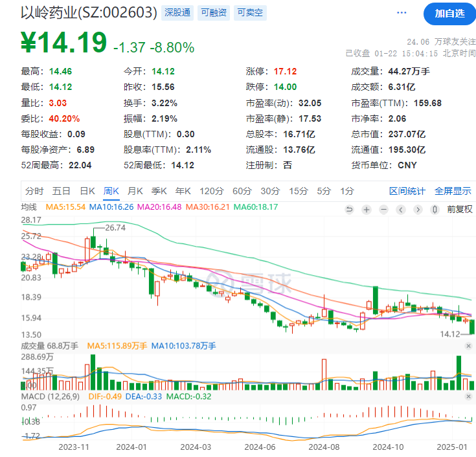Click the 加自选 add-to-watchlist button
Viewport: 476px width, 457px height.
coord(450,14)
